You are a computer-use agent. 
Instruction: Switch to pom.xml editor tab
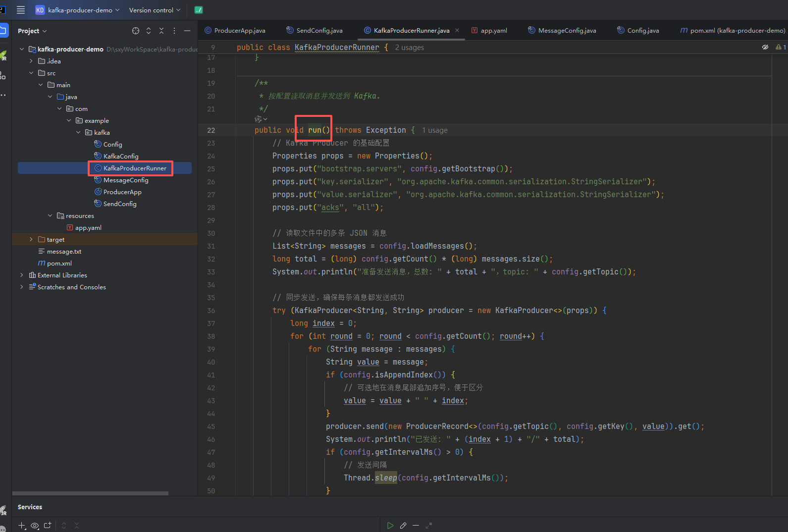point(732,30)
